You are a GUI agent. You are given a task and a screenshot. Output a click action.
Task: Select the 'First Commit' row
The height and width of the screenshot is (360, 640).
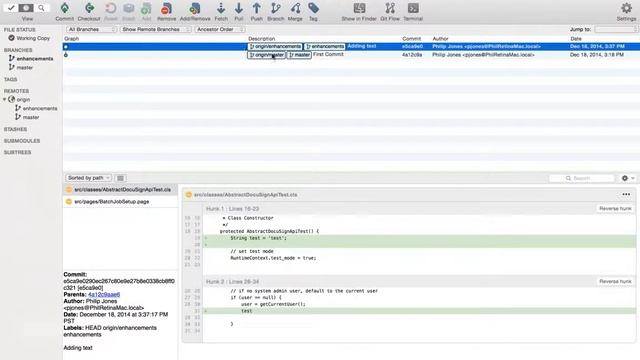click(x=351, y=55)
